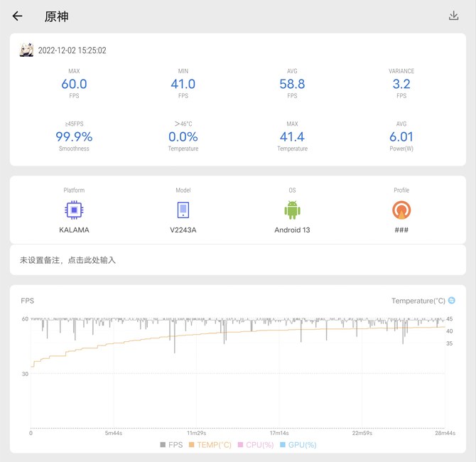Click the orange TEMP legend swatch
This screenshot has height=462, width=476.
(x=191, y=445)
